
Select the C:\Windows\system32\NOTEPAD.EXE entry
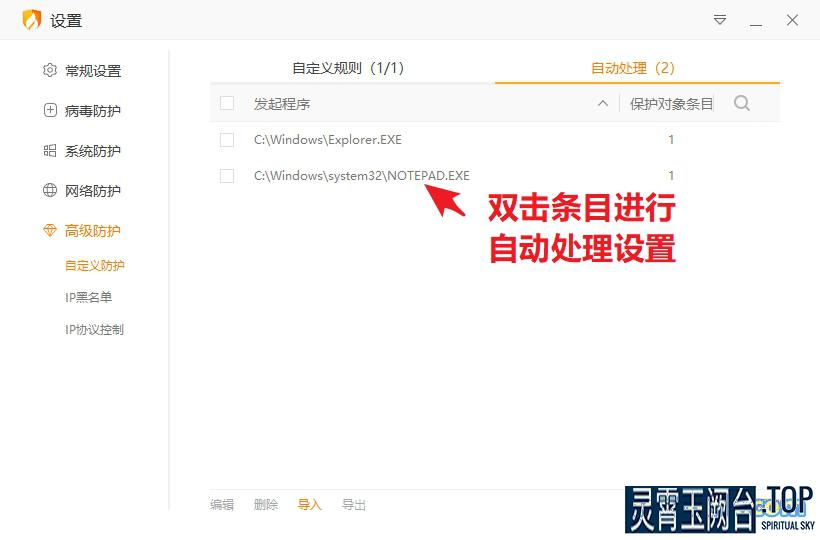pyautogui.click(x=361, y=176)
